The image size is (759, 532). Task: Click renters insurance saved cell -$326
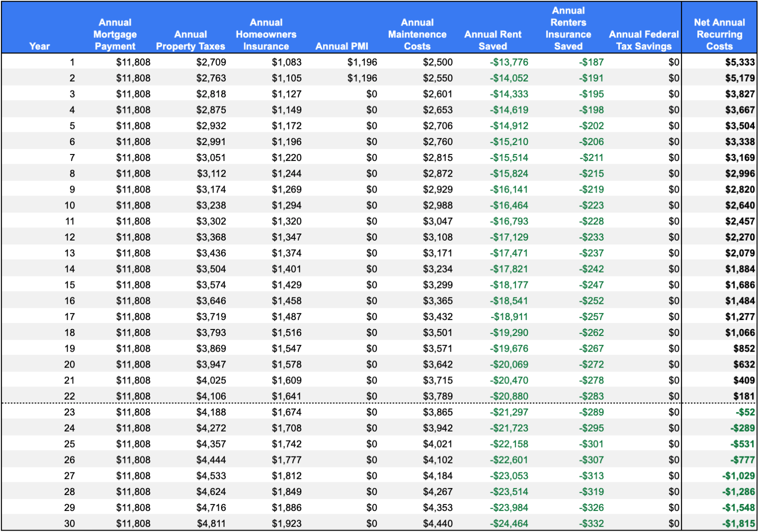[591, 508]
